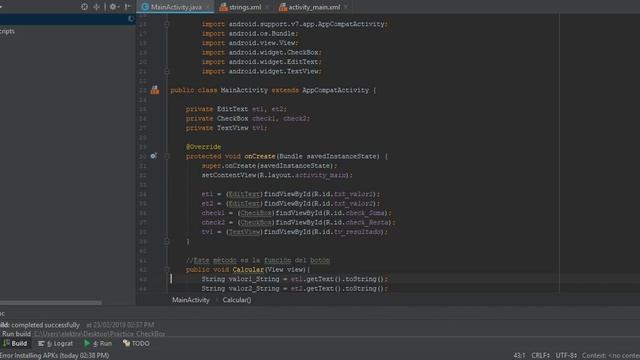Click MainActivity in the editor breadcrumb

coord(191,300)
